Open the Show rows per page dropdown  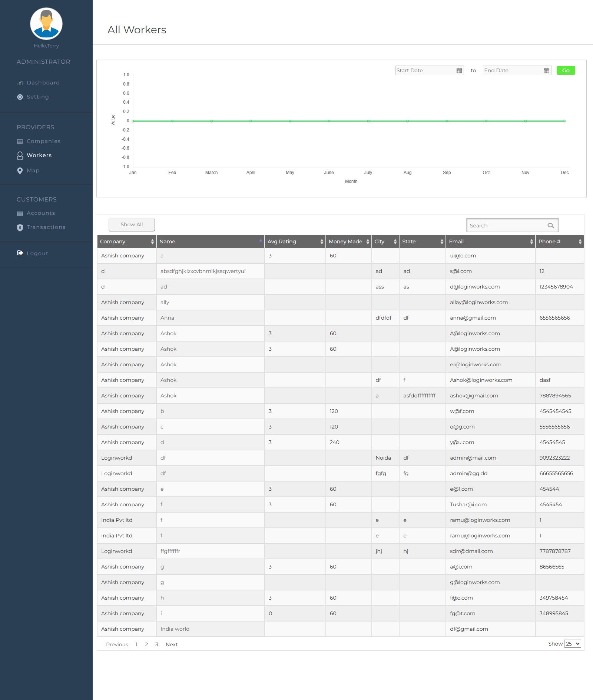(x=572, y=644)
